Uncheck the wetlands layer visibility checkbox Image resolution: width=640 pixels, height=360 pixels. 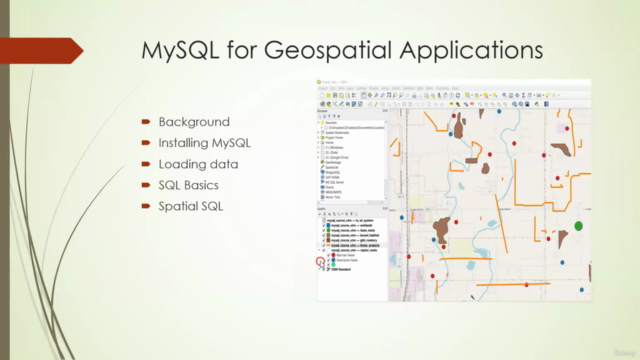(x=324, y=225)
